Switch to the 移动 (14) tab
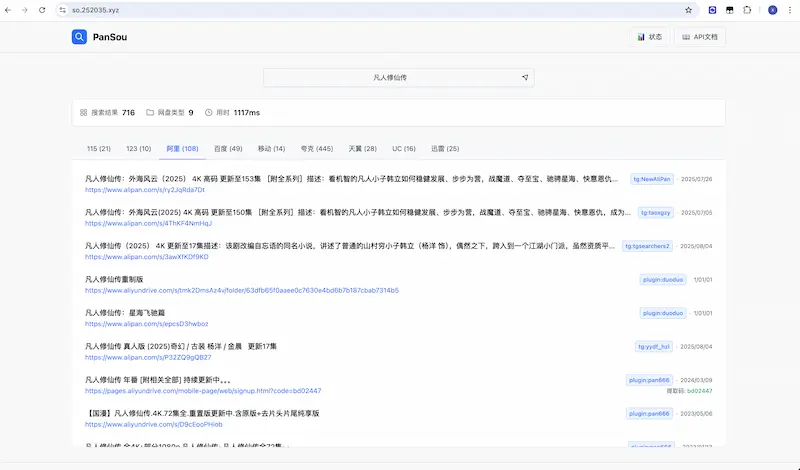The width and height of the screenshot is (800, 470). [x=271, y=149]
